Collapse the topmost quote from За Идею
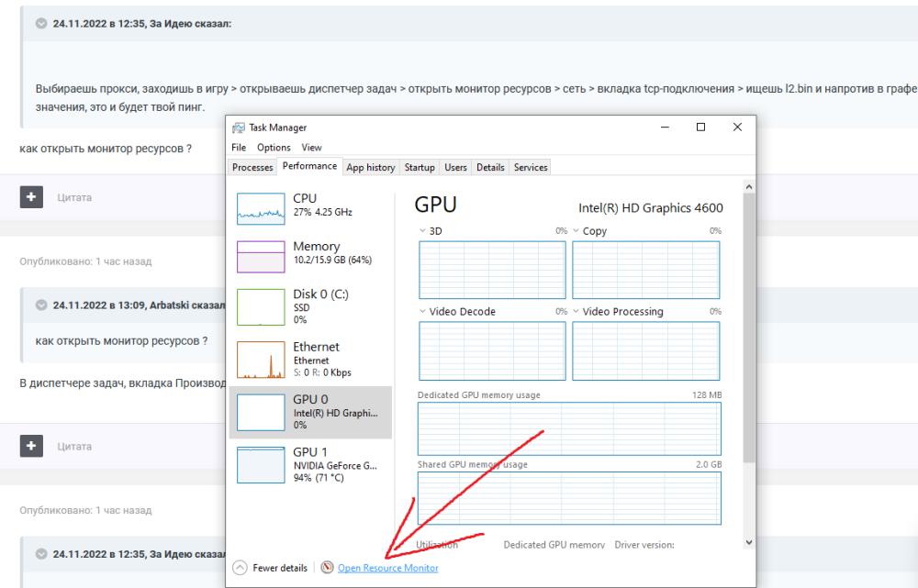 pyautogui.click(x=41, y=24)
